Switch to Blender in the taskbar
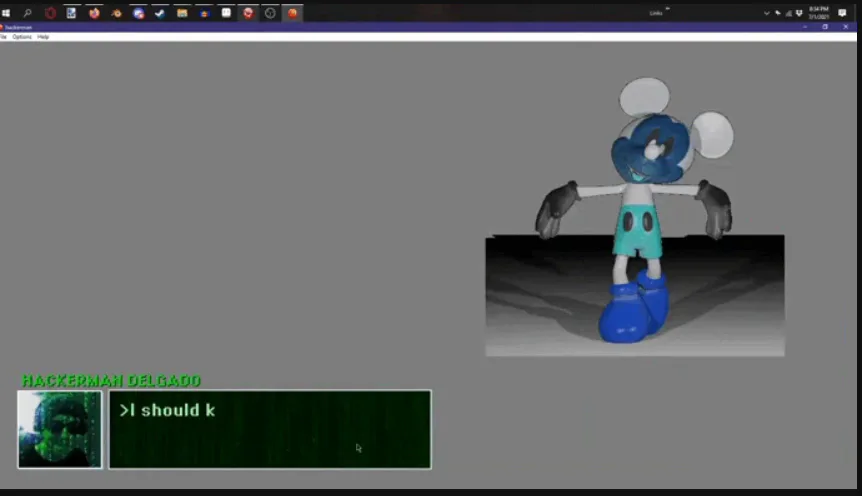This screenshot has width=862, height=496. tap(117, 13)
